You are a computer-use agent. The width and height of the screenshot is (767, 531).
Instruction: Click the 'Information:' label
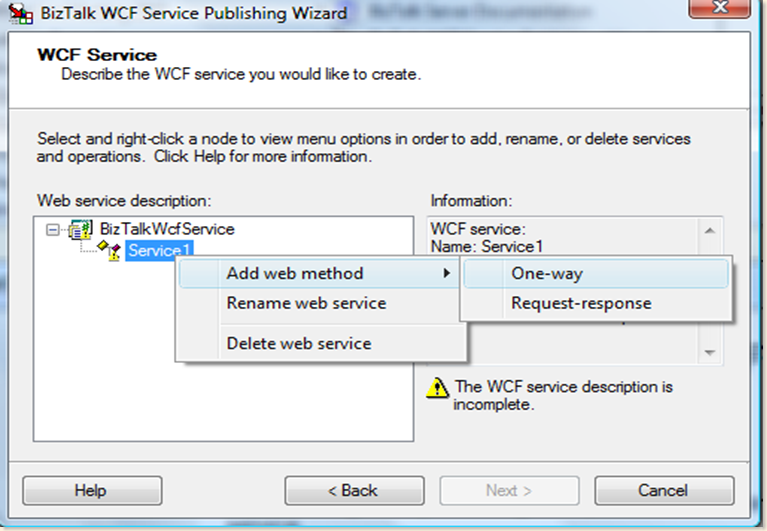coord(471,200)
